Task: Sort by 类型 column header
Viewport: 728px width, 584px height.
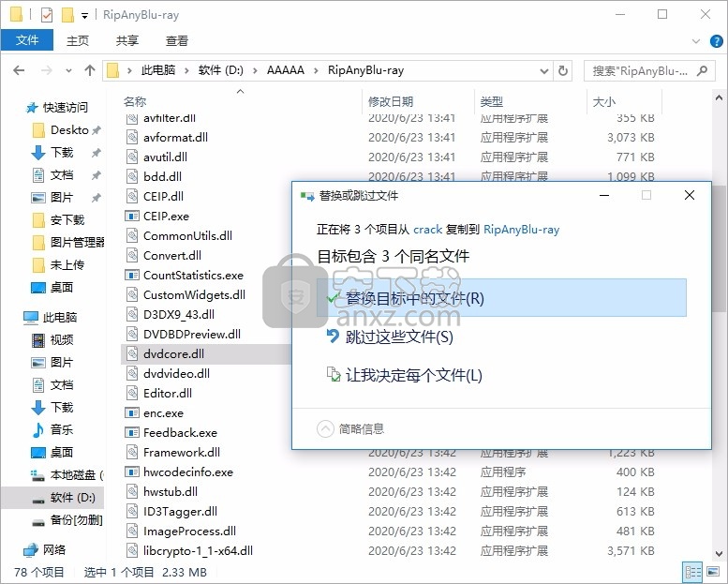Action: 492,102
